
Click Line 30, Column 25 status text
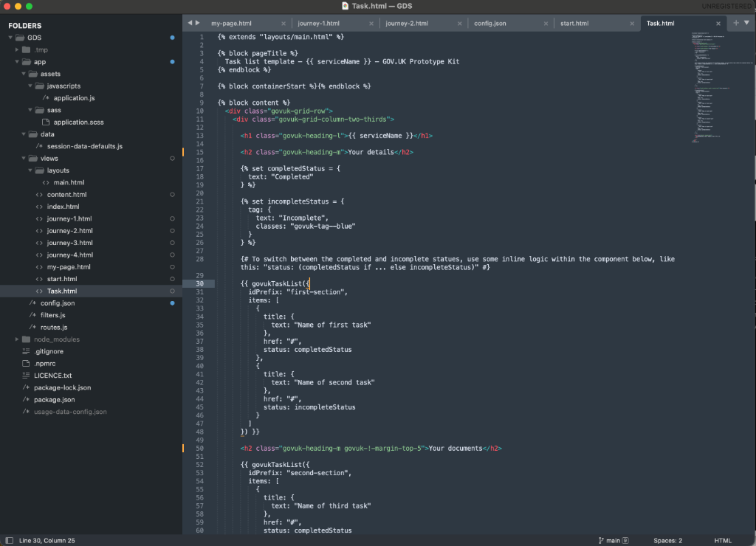[x=47, y=540]
